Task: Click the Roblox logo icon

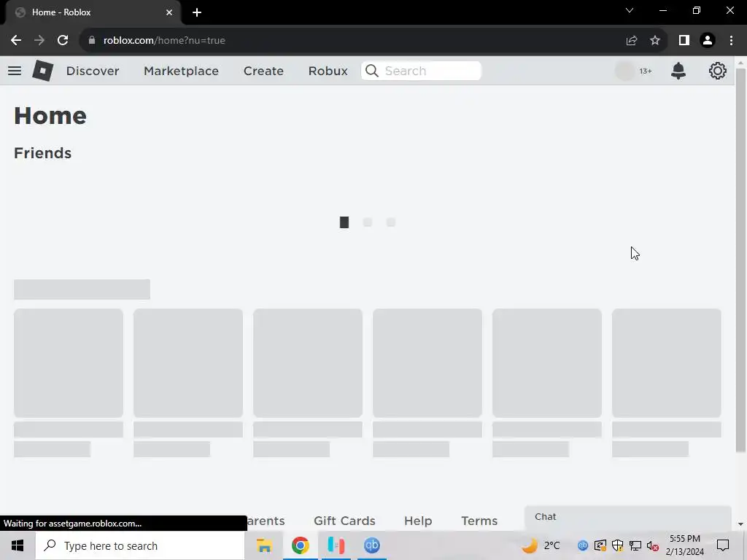Action: [x=43, y=71]
